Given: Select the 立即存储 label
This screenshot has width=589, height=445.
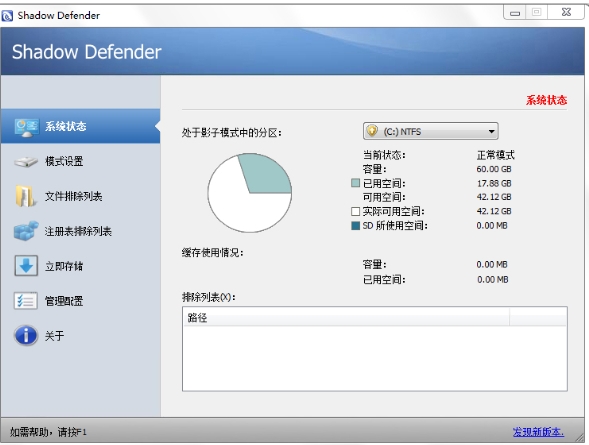Looking at the screenshot, I should pyautogui.click(x=64, y=266).
